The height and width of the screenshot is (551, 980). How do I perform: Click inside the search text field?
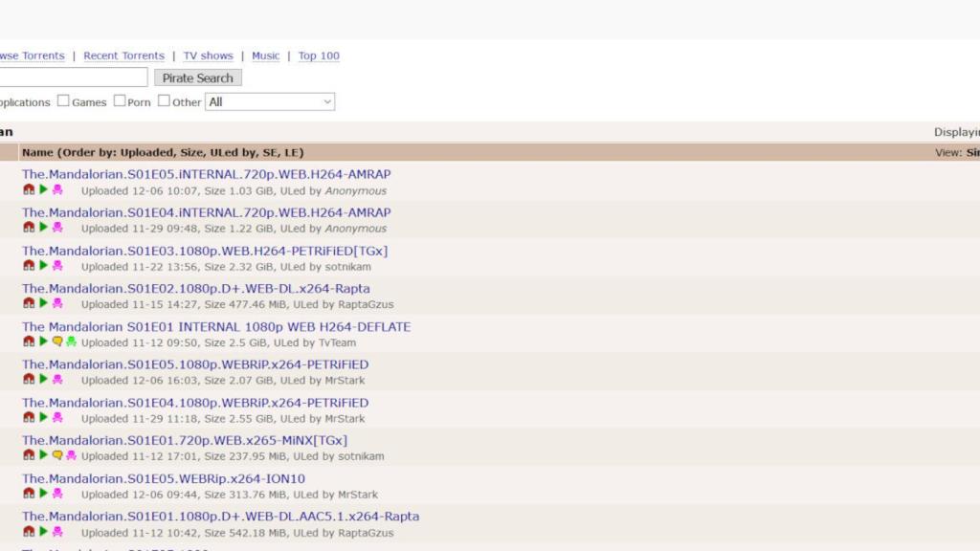pos(74,77)
